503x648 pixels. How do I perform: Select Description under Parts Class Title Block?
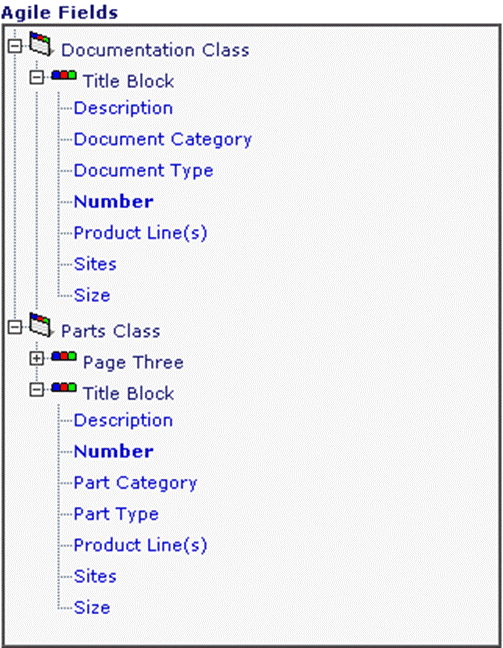[123, 421]
